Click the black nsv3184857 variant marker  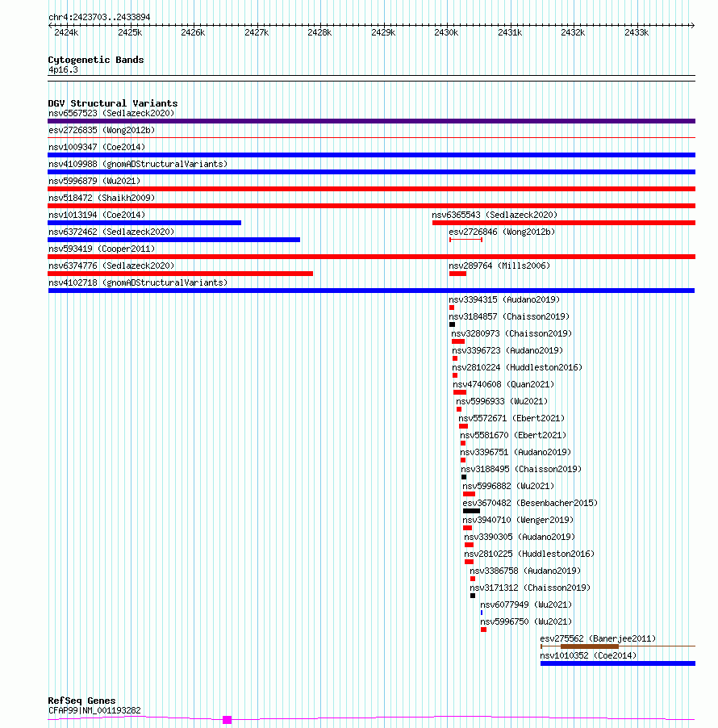click(452, 324)
